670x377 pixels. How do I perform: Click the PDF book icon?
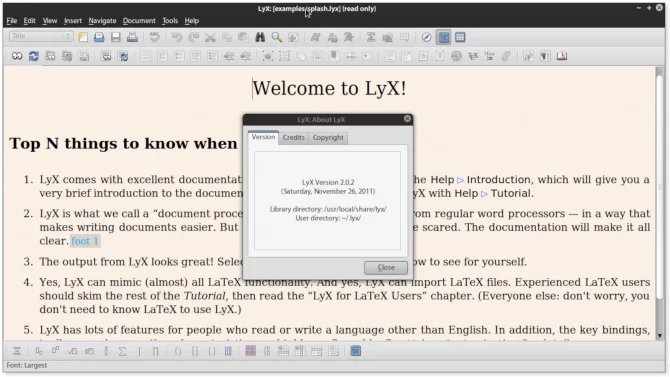(561, 56)
